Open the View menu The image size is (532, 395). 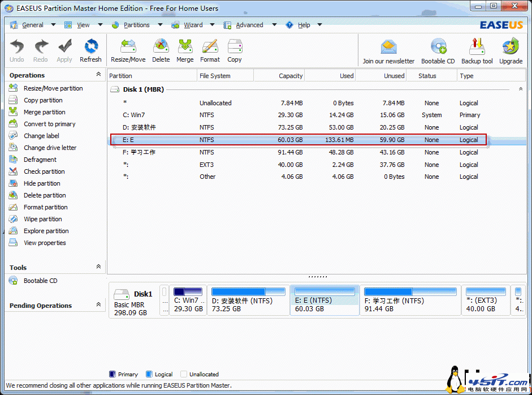pos(83,25)
